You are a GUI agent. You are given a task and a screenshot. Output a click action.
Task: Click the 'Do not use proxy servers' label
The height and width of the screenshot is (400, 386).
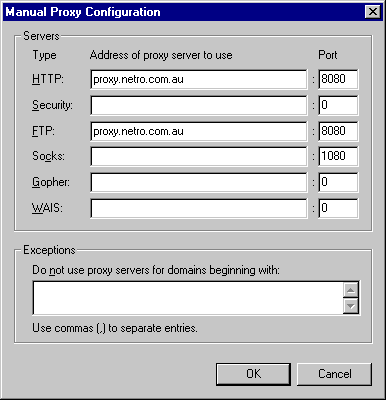coord(156,270)
